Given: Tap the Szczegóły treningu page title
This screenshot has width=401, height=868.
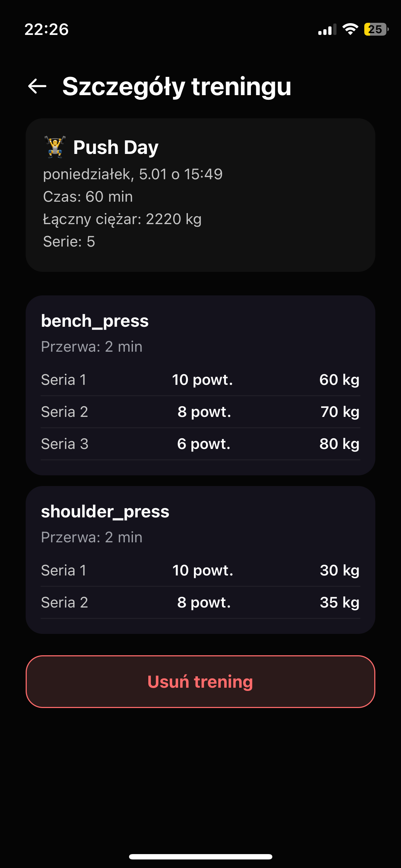Looking at the screenshot, I should 177,86.
